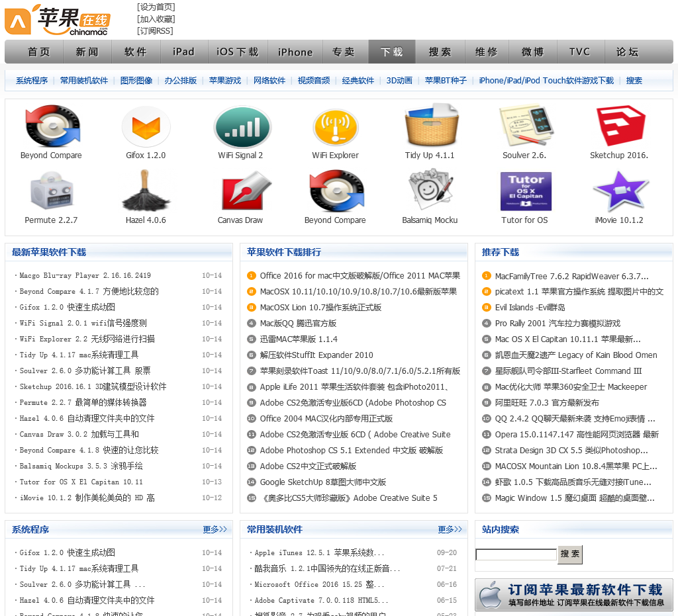Open Beyond Compare icon next to Gifox
Screen dimensions: 678x616
[x=52, y=126]
